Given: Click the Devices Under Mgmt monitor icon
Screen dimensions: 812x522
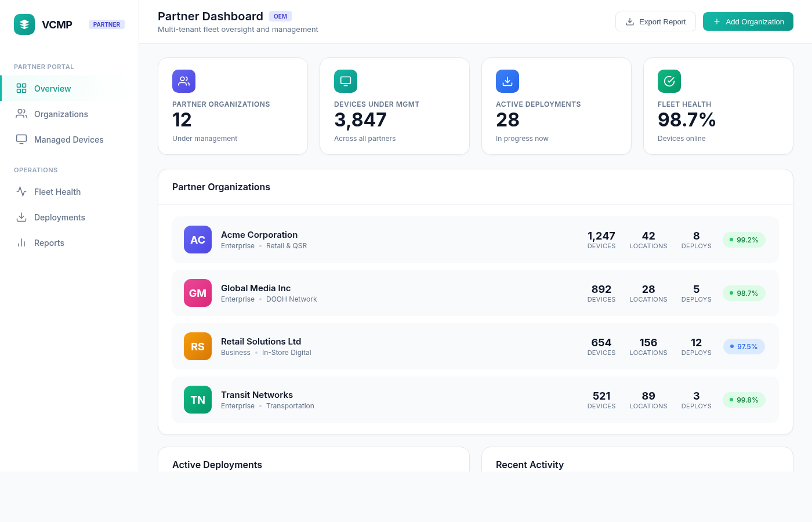Looking at the screenshot, I should click(x=346, y=81).
